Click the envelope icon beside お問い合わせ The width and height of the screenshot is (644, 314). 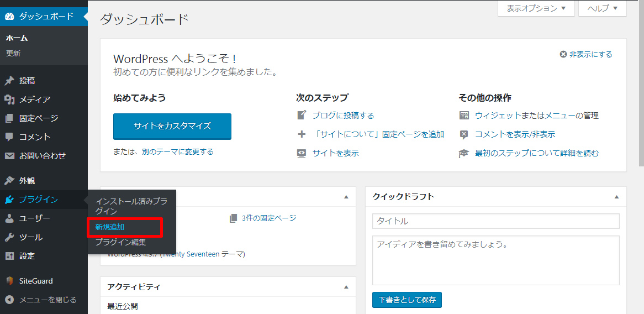coord(9,156)
